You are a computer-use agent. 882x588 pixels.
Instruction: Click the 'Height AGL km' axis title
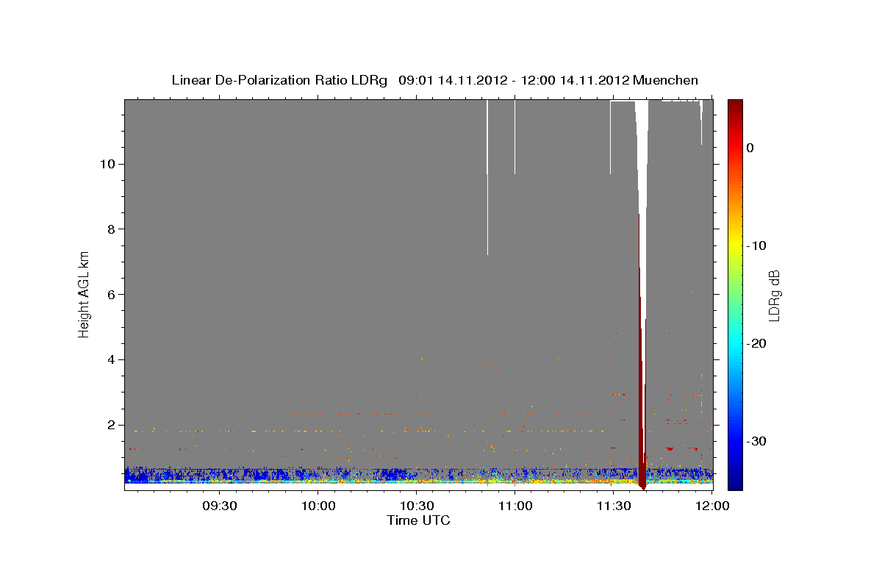pyautogui.click(x=85, y=294)
